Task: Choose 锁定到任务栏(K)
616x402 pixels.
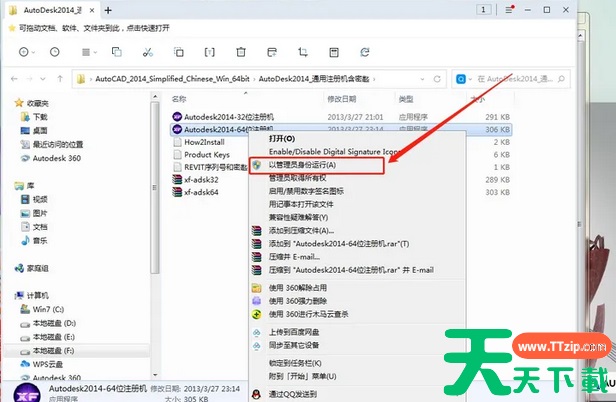Action: (295, 363)
